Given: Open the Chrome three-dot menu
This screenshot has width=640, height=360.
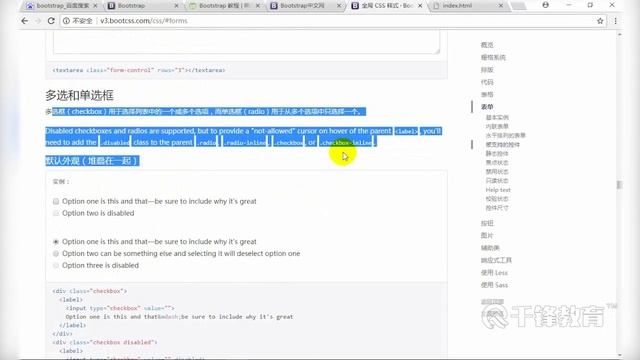Looking at the screenshot, I should coord(616,21).
